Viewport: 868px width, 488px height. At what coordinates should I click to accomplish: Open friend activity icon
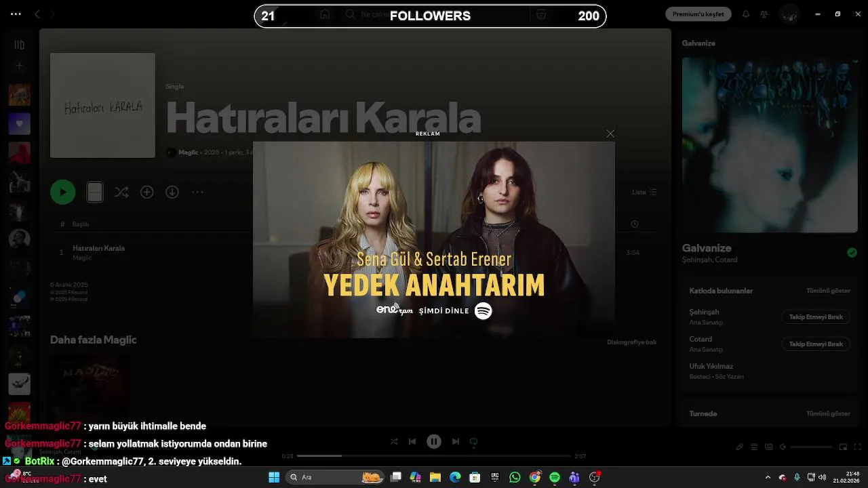(764, 14)
